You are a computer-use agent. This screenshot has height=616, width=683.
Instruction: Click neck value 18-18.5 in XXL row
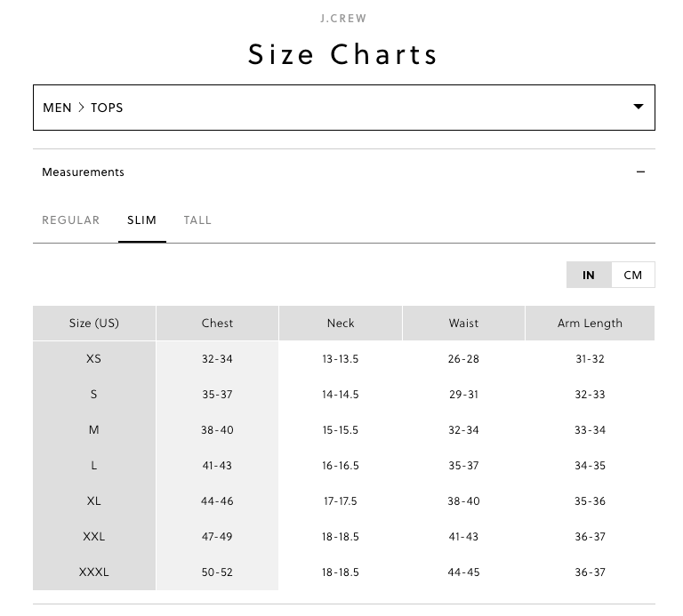tap(341, 537)
